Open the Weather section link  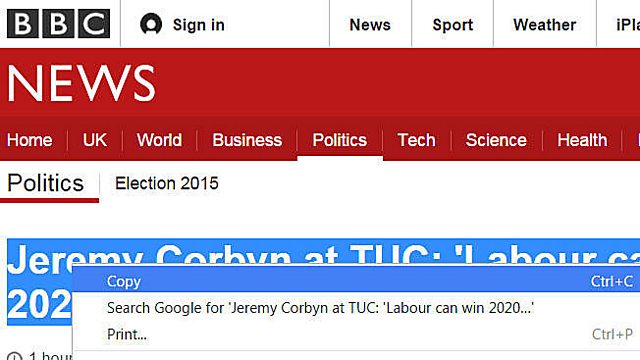(544, 24)
